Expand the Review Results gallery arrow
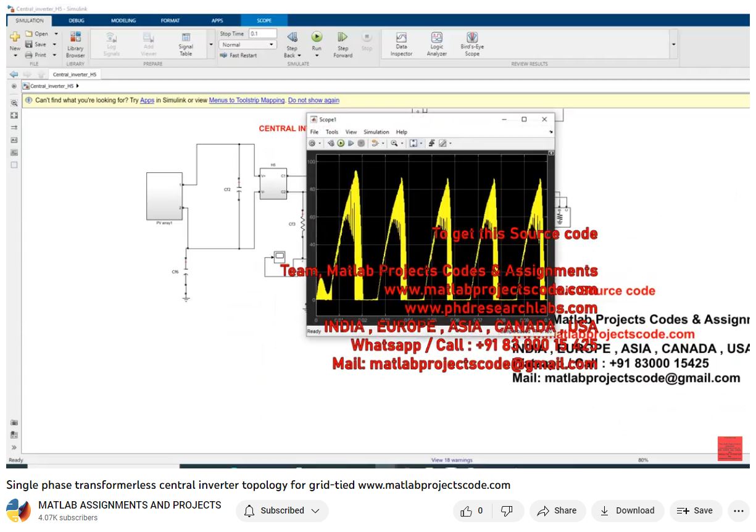 (x=673, y=44)
